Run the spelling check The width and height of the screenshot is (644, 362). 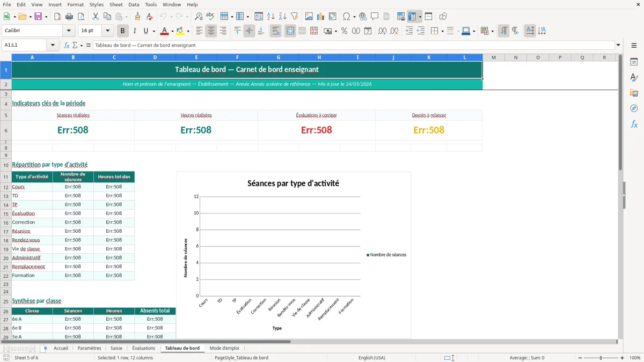(x=210, y=17)
